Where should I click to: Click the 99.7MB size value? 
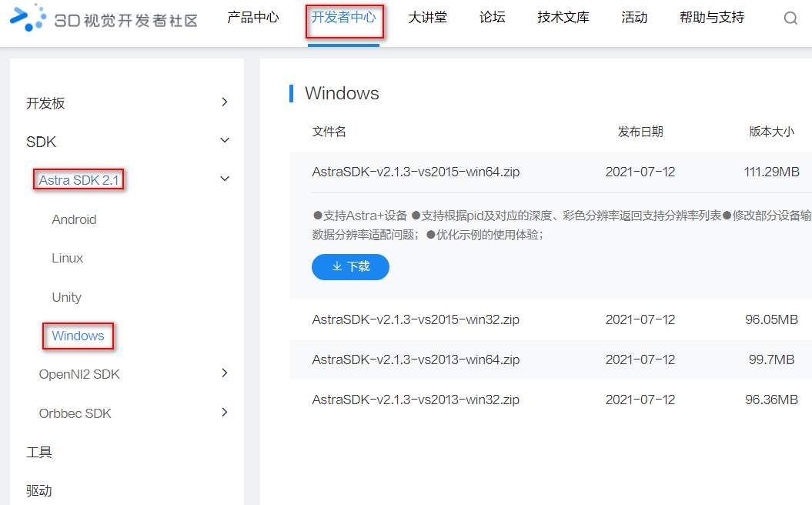pyautogui.click(x=772, y=360)
